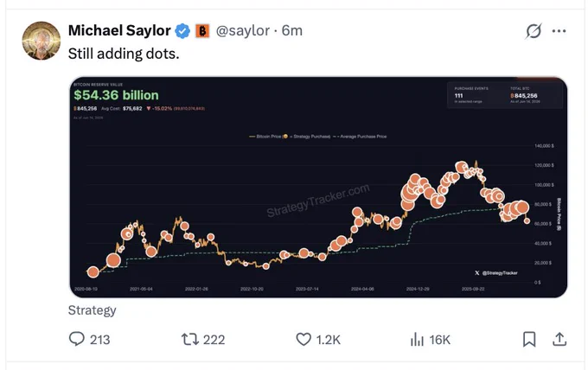Click the $54.36 billion reserve value
Viewport: 588px width, 370px height.
(x=116, y=95)
